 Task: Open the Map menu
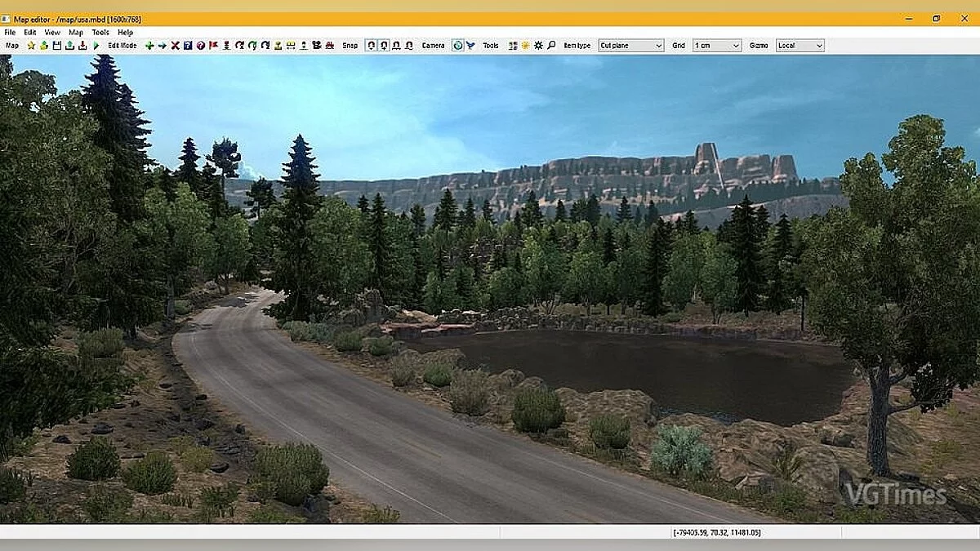tap(74, 31)
